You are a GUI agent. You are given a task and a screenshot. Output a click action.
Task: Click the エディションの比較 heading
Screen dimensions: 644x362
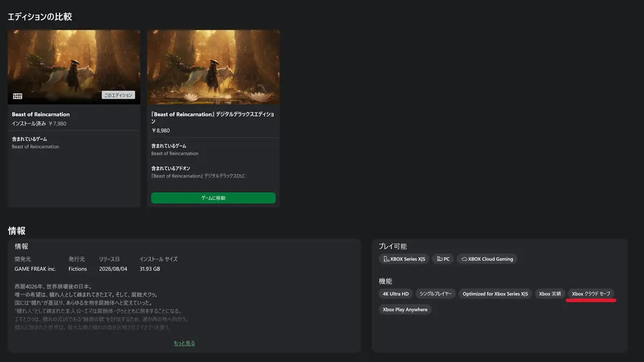coord(40,17)
